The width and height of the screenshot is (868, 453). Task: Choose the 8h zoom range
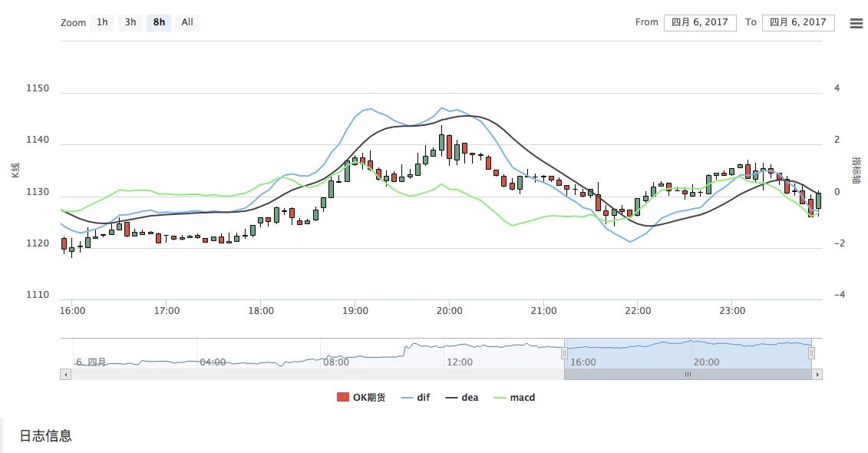click(x=159, y=22)
